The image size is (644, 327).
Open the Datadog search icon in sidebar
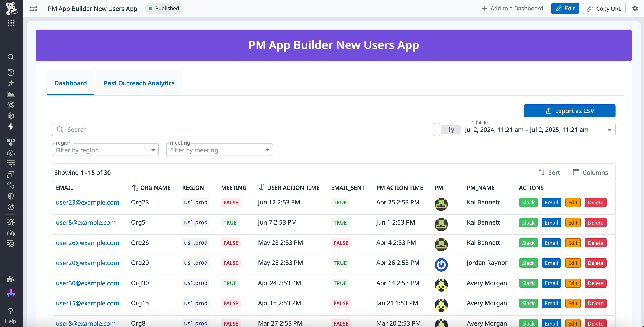click(x=11, y=57)
